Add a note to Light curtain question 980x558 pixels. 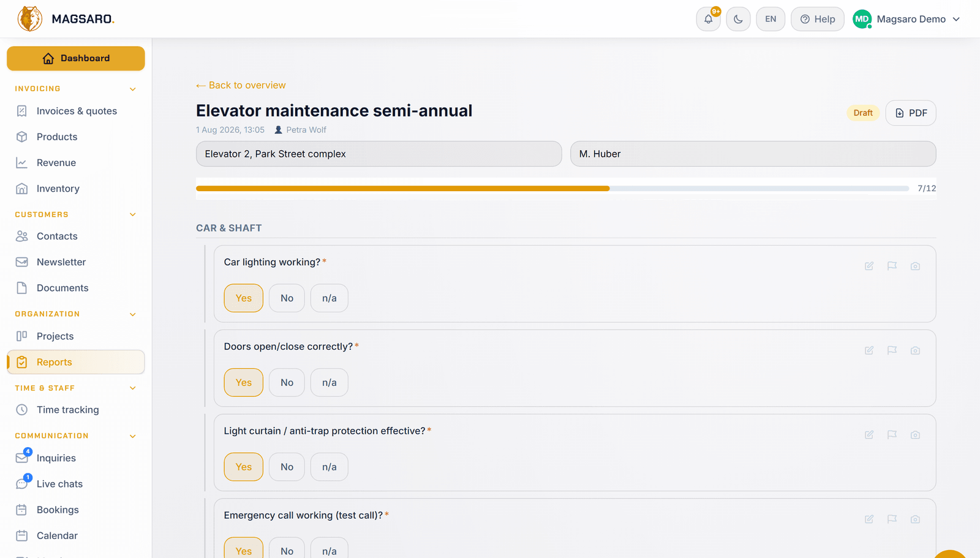869,435
